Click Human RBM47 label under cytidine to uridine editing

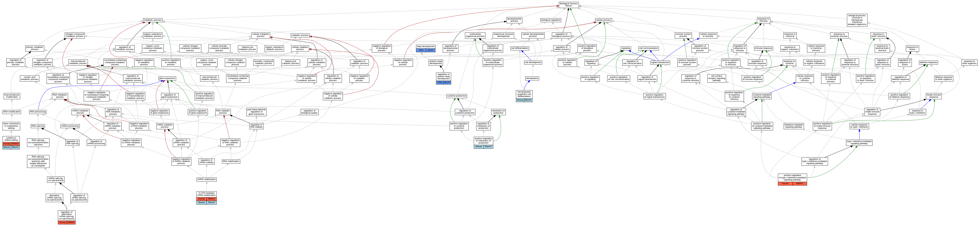tap(11, 144)
